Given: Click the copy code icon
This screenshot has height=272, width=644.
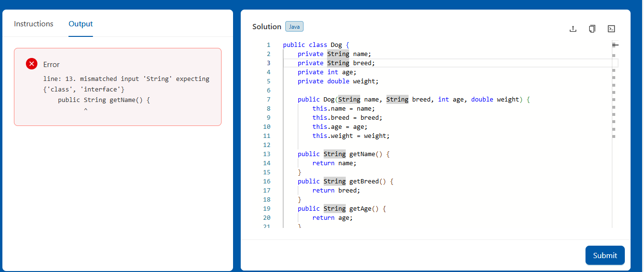Looking at the screenshot, I should pyautogui.click(x=592, y=29).
